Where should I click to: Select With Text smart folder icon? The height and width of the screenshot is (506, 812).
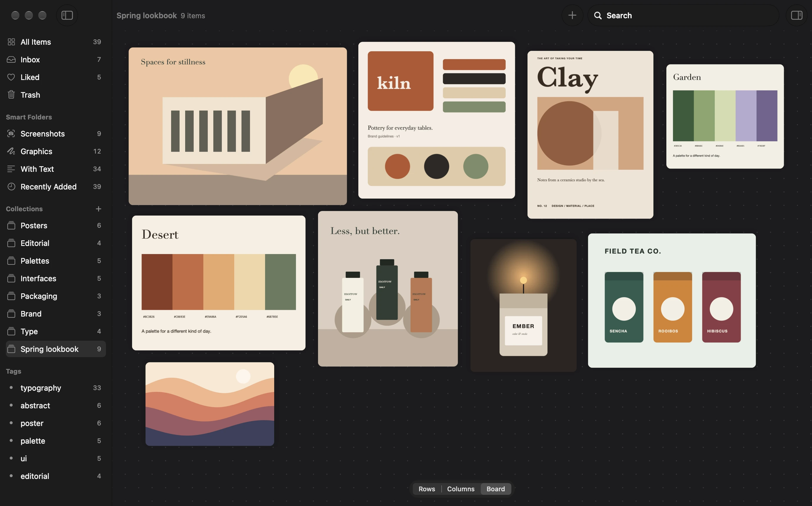[x=11, y=169]
